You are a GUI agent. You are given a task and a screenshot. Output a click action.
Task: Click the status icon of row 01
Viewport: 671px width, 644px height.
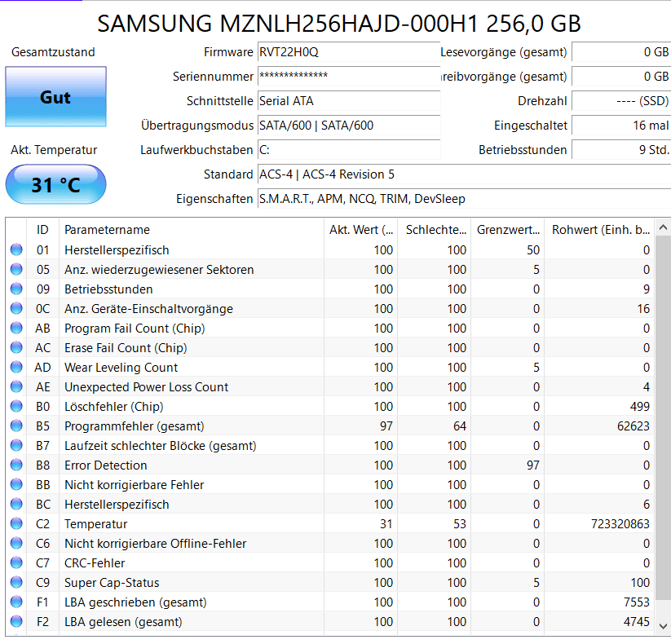16,249
